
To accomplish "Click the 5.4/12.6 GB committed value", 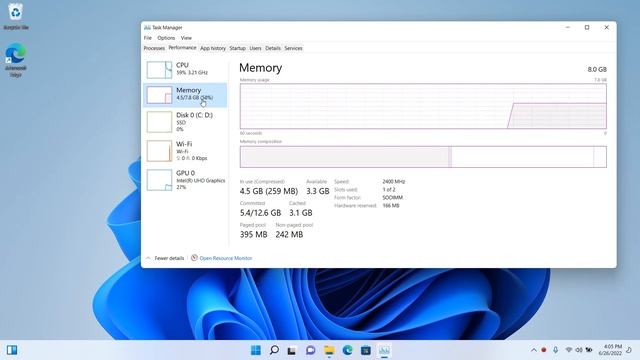I will tap(260, 213).
